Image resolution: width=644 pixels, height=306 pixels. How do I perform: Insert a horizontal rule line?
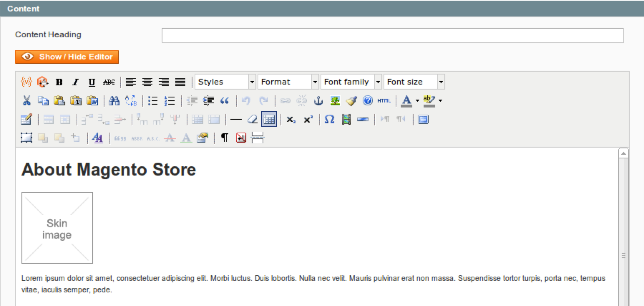coord(236,119)
